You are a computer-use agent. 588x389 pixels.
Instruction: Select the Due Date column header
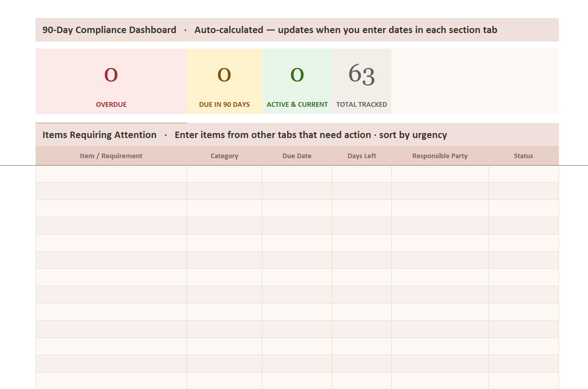click(x=297, y=156)
